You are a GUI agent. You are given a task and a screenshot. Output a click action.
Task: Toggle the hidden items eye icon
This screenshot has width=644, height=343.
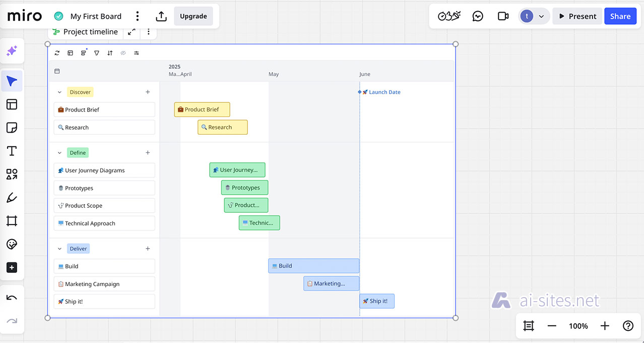(x=123, y=53)
